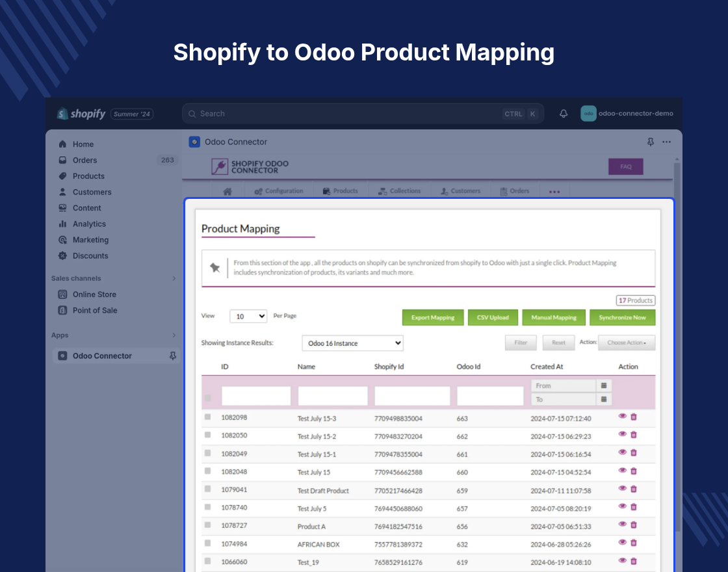The image size is (728, 572).
Task: Delete the Test July 15-1 mapping
Action: pyautogui.click(x=634, y=452)
